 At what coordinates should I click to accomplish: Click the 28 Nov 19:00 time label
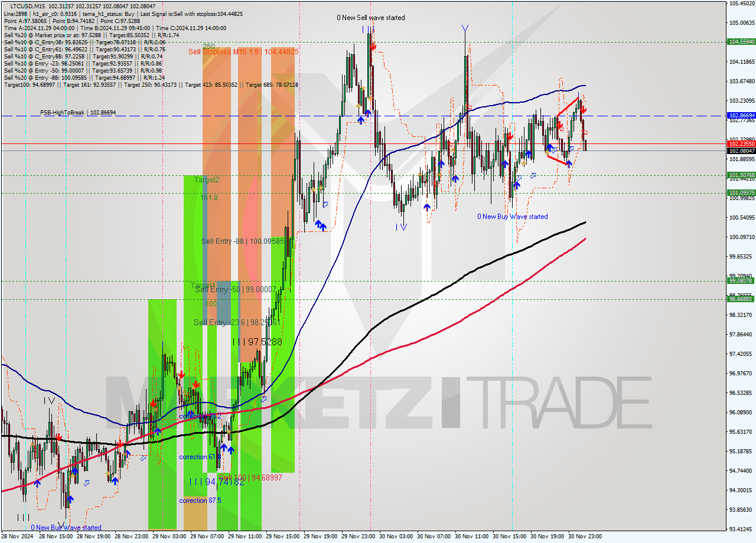point(94,537)
